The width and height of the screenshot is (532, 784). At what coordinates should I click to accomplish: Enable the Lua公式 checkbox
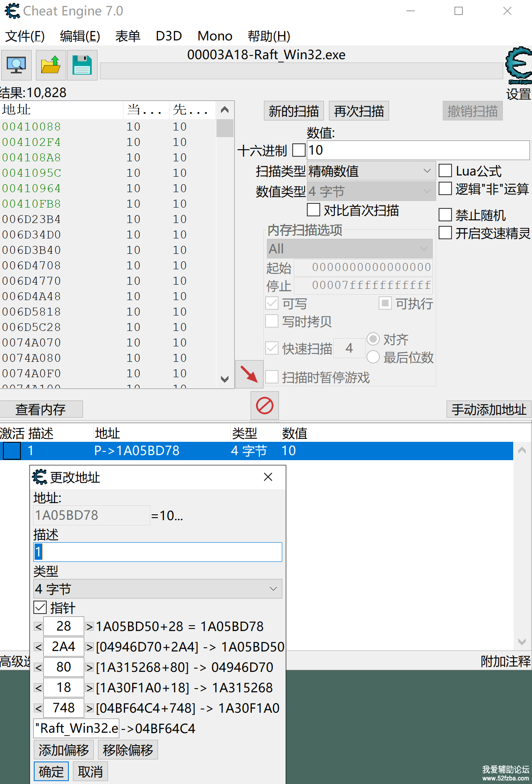pyautogui.click(x=445, y=170)
